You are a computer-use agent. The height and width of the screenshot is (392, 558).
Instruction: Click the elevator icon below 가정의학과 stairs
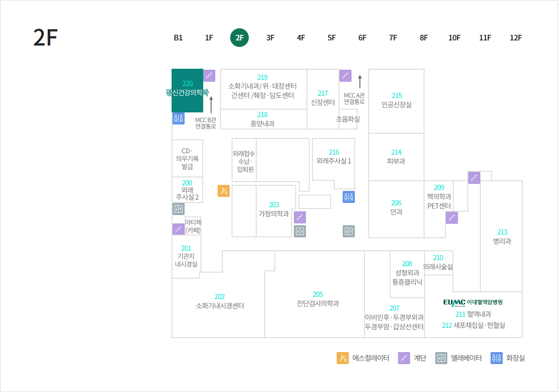[300, 231]
